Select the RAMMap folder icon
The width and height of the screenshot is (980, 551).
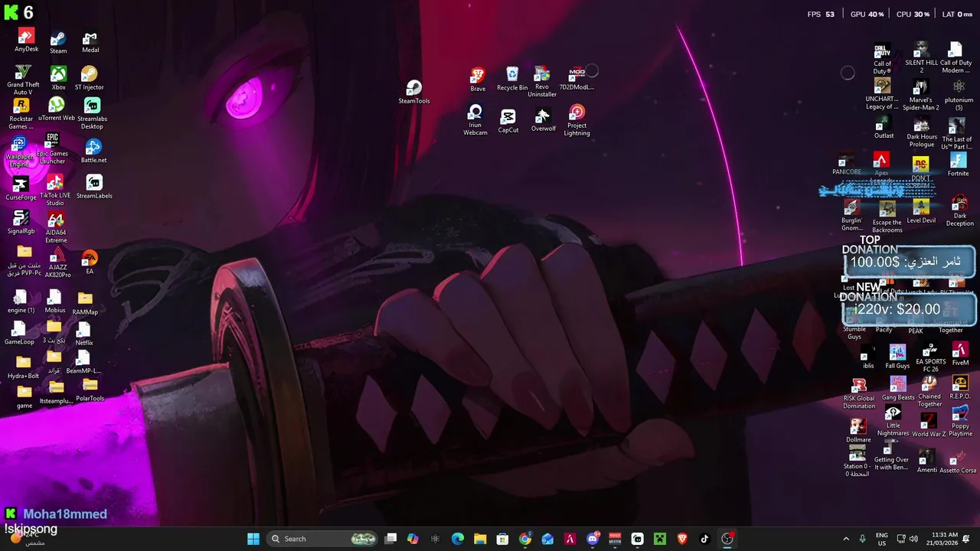coord(85,303)
